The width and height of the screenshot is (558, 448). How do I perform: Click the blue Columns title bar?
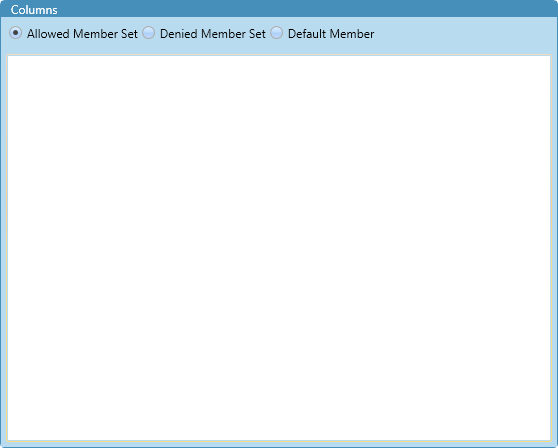279,9
